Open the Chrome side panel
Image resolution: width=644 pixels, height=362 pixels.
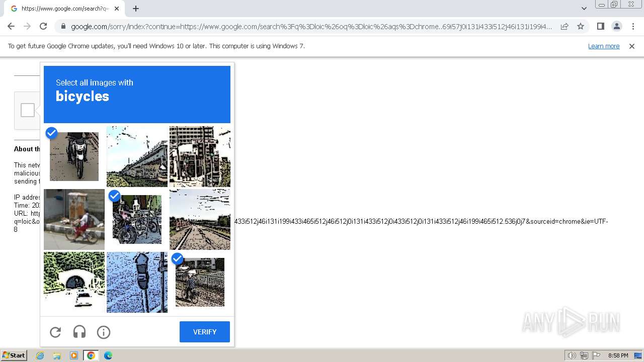(600, 26)
